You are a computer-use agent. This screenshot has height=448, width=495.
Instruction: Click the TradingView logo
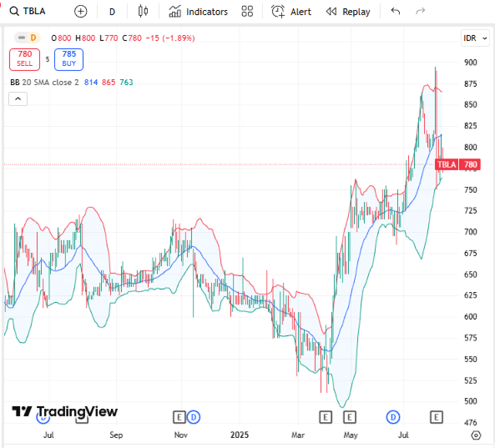point(65,412)
